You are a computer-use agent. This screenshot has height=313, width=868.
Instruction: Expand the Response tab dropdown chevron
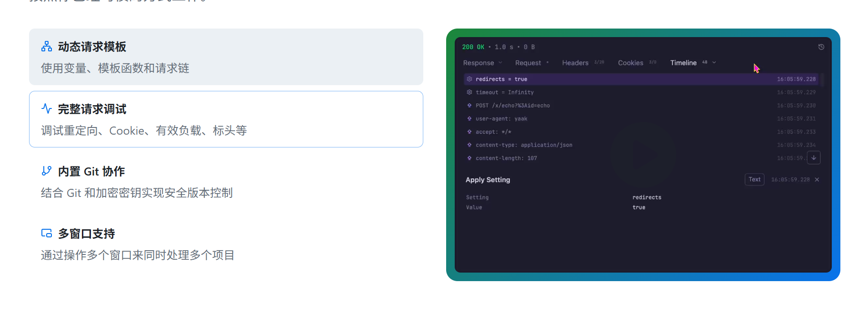point(500,63)
